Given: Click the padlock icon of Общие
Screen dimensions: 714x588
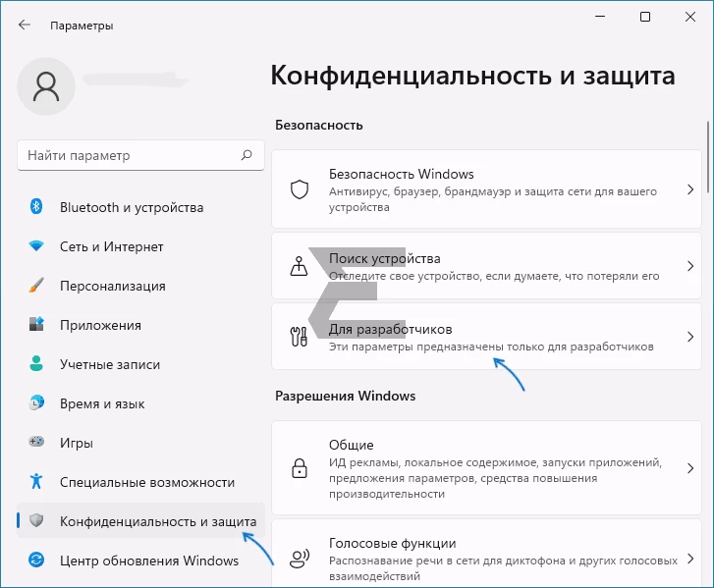Looking at the screenshot, I should point(300,468).
